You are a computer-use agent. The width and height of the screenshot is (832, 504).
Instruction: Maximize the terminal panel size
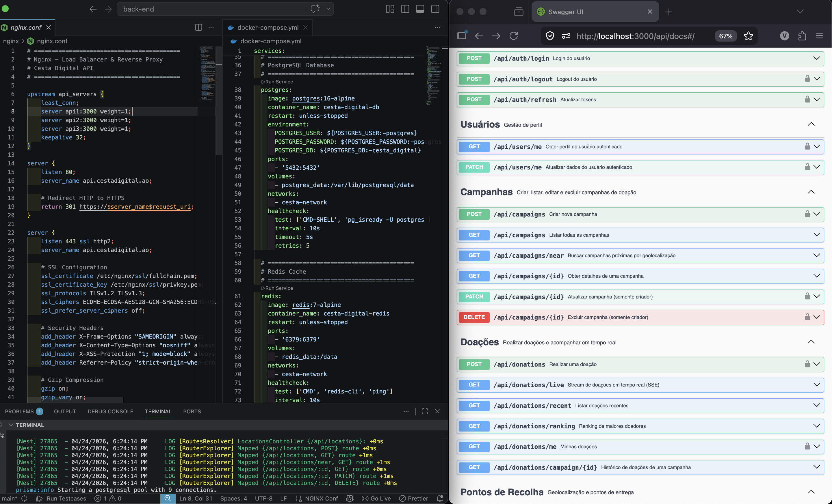[425, 411]
